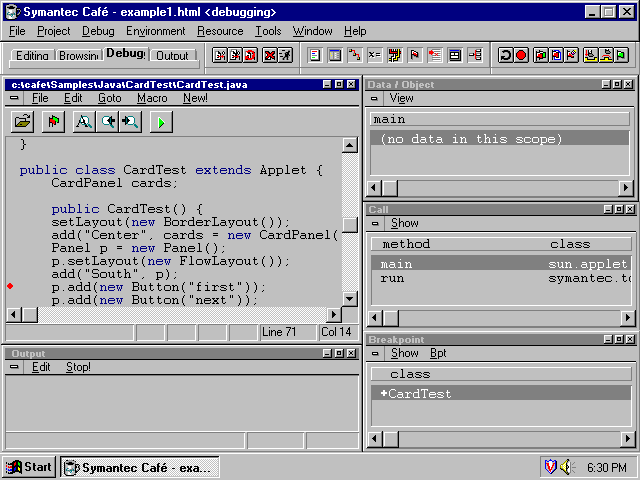The width and height of the screenshot is (640, 480).
Task: Click the yellow-red connected nodes icon
Action: click(x=355, y=55)
